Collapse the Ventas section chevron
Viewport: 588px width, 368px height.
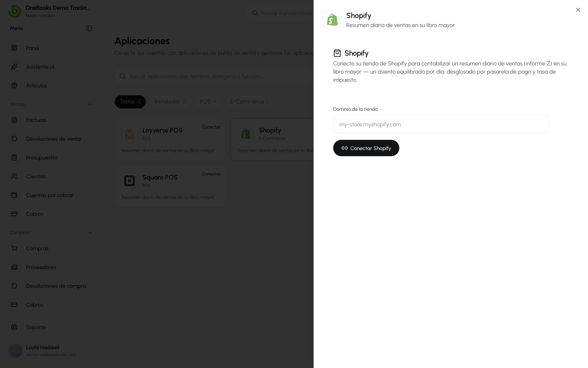(x=90, y=104)
